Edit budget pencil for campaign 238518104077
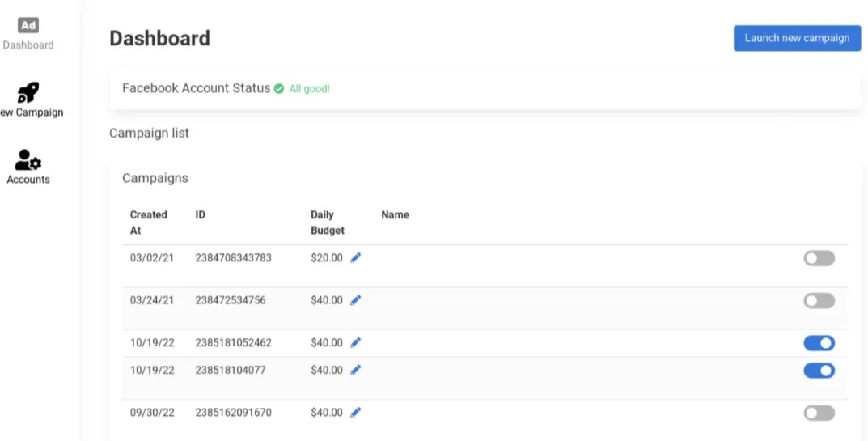 (355, 370)
